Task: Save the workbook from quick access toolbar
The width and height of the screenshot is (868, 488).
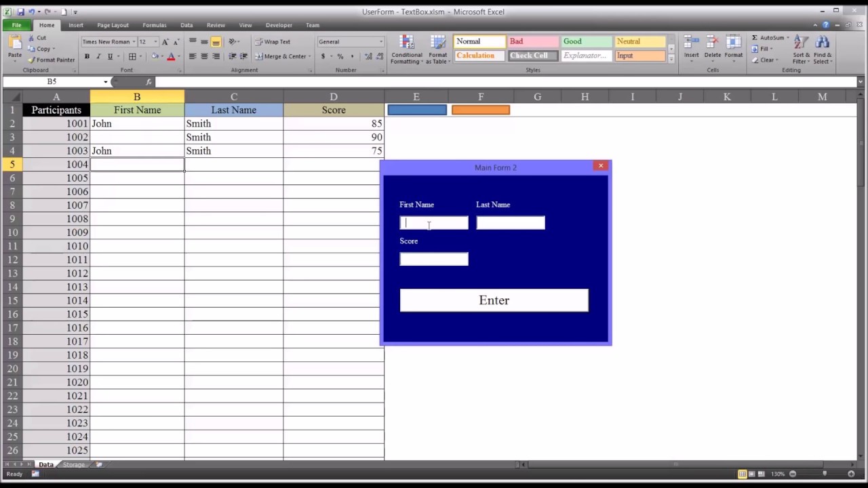Action: pyautogui.click(x=20, y=12)
